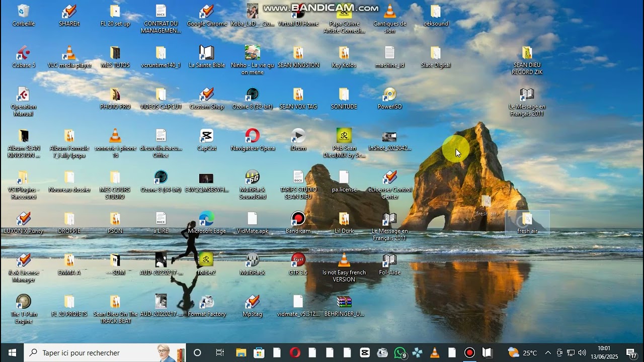
Task: Select the FL 20 PROJETS folder
Action: point(69,306)
